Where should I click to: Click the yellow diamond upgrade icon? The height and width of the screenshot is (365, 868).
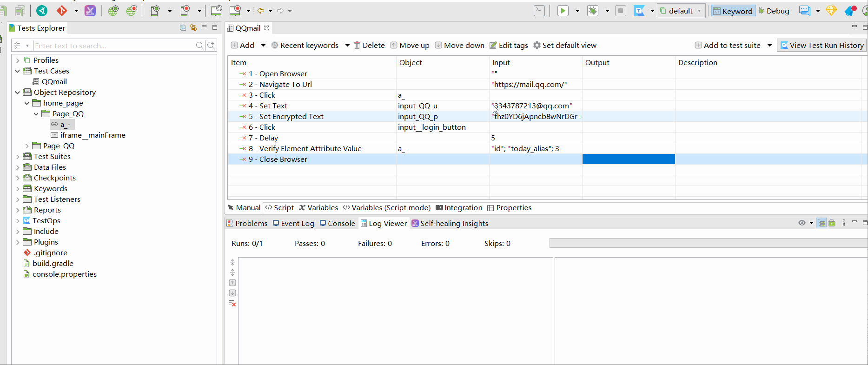(x=831, y=11)
